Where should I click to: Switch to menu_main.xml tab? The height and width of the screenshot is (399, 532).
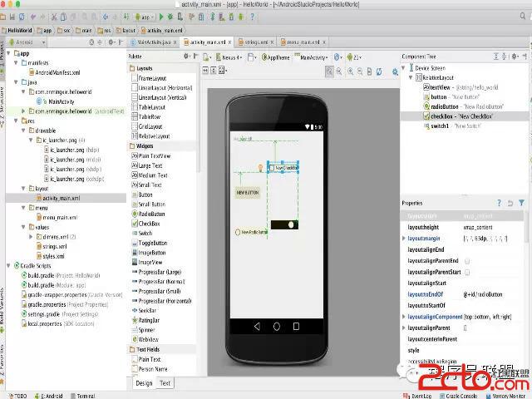tap(303, 42)
